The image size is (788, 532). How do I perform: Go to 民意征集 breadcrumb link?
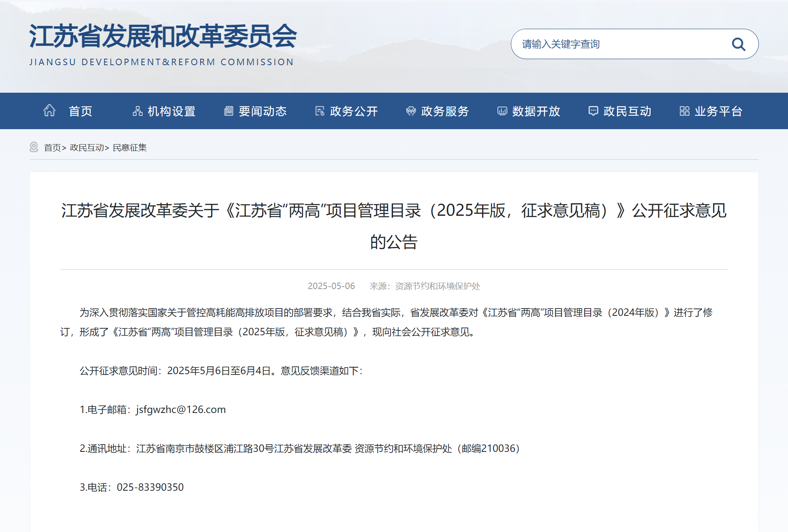(x=130, y=148)
